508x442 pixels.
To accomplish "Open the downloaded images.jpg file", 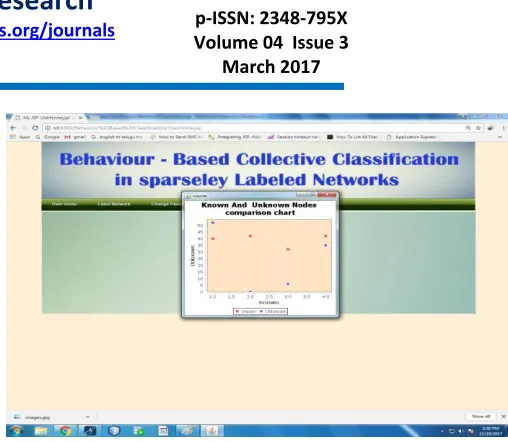I will click(x=33, y=417).
